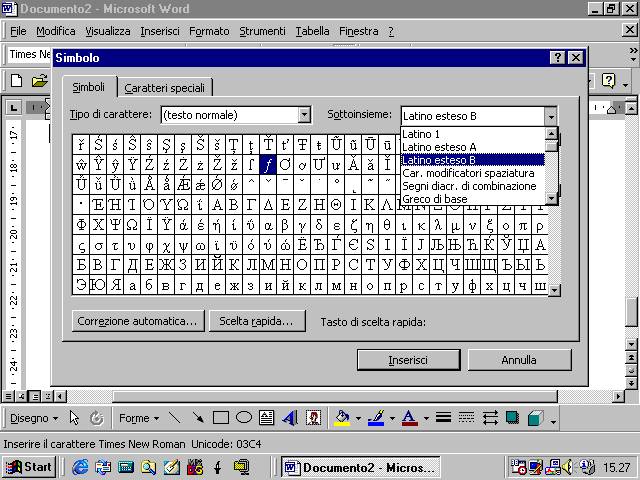Launch Internet Explorer from quick launch
640x480 pixels.
(x=80, y=467)
